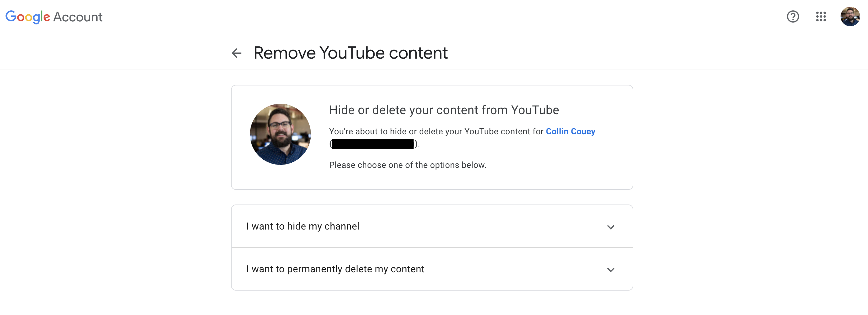This screenshot has height=315, width=868.
Task: Open Google Account help icon
Action: tap(792, 16)
